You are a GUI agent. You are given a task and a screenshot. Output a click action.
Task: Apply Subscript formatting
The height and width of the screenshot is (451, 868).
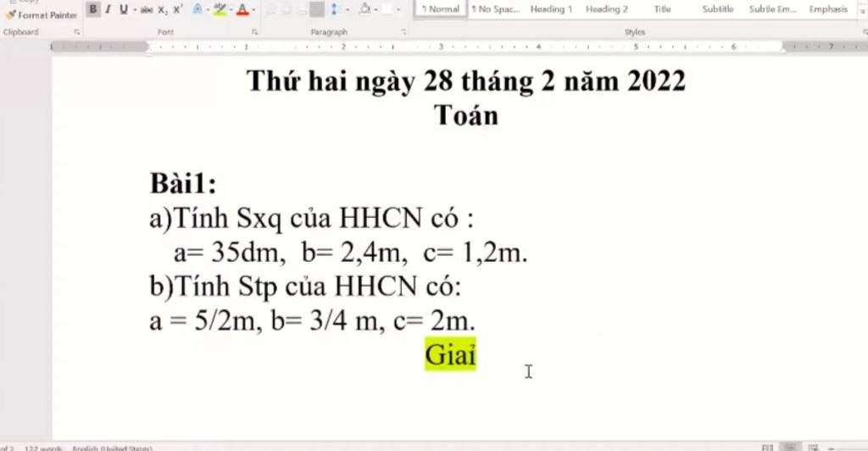[162, 9]
